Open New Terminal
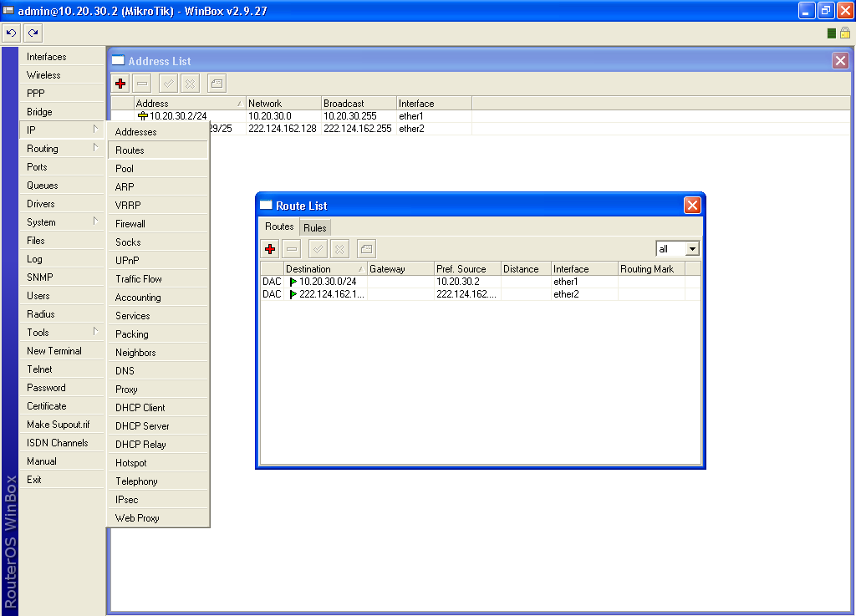Screen dimensions: 856x616 click(x=61, y=351)
